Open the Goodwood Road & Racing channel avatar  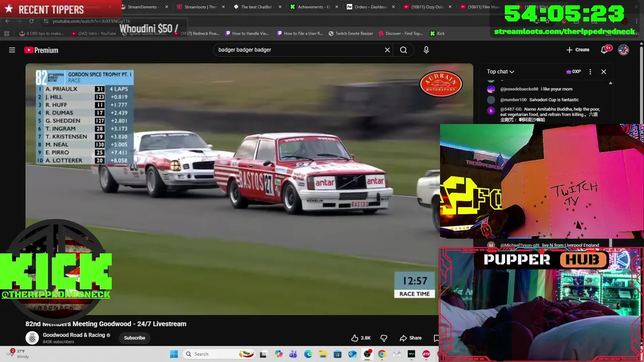pyautogui.click(x=32, y=338)
